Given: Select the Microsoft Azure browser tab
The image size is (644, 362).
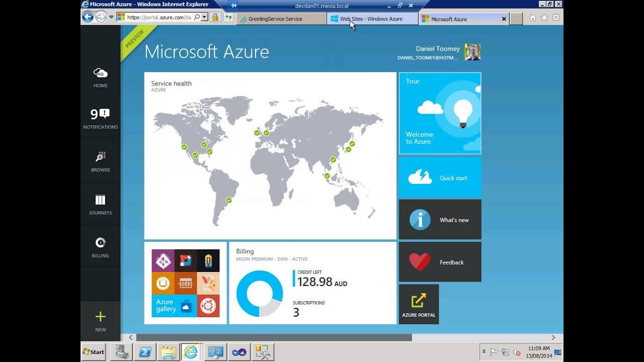Looking at the screenshot, I should (464, 19).
